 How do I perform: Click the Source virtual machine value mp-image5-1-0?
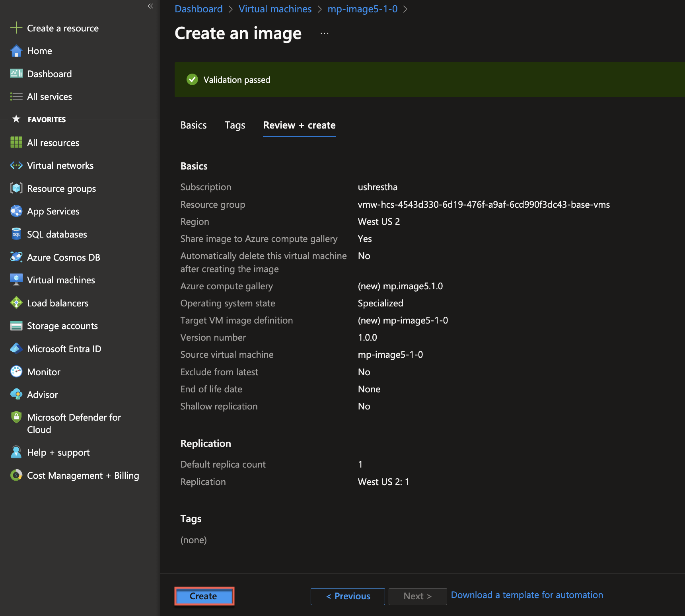pos(391,355)
